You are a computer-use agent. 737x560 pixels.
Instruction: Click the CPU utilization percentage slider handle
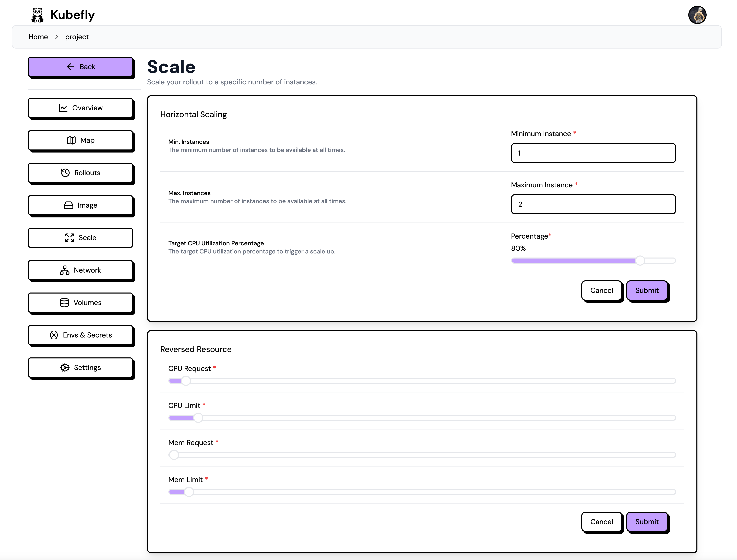pyautogui.click(x=640, y=261)
